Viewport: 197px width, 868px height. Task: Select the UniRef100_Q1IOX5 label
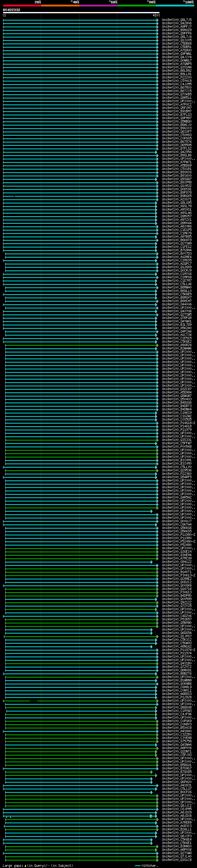pyautogui.click(x=177, y=40)
